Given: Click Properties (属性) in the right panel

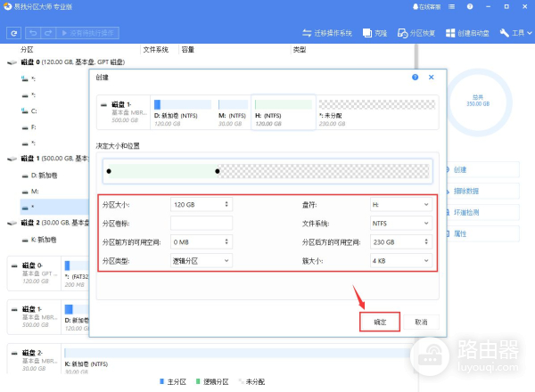Looking at the screenshot, I should [482, 233].
